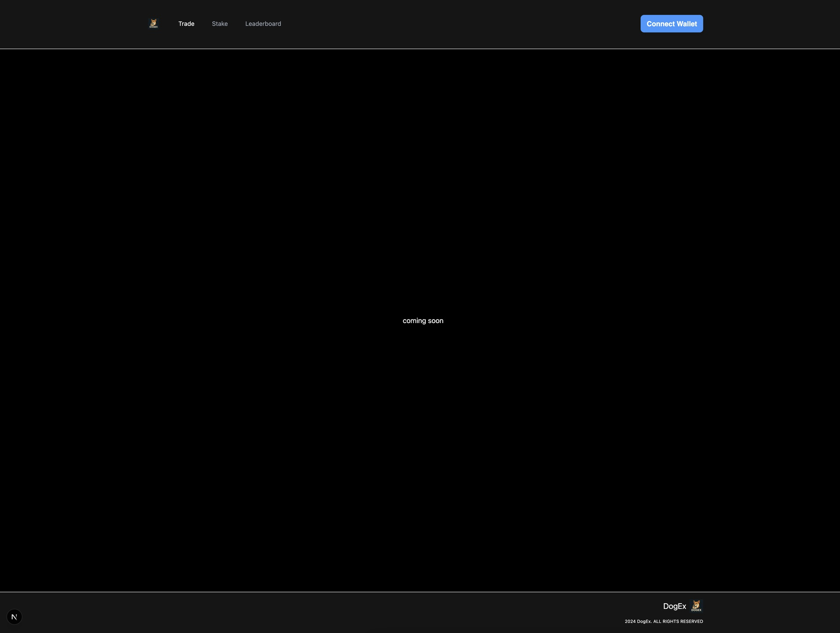The width and height of the screenshot is (840, 633).
Task: Select Leaderboard in the navigation bar
Action: pyautogui.click(x=263, y=24)
